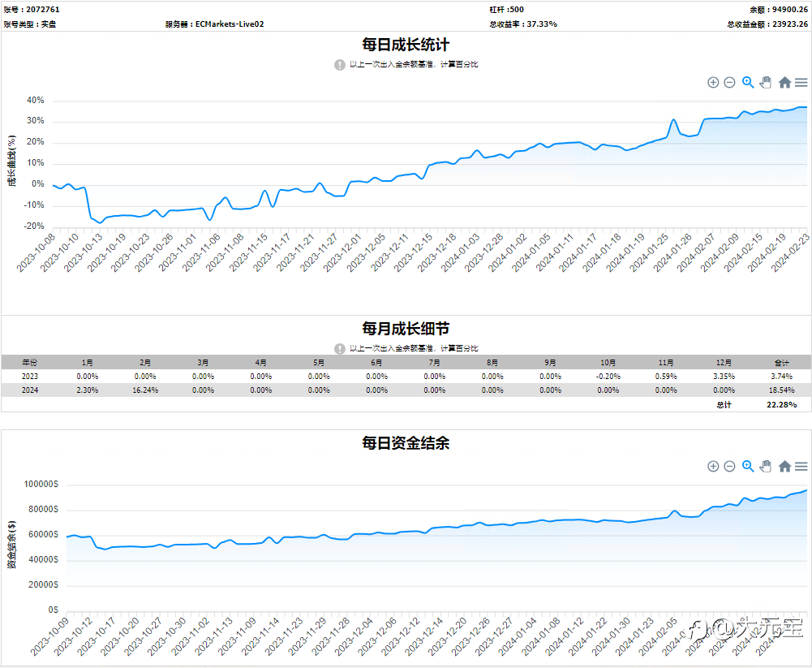Select magnifier zoom tool on growth chart

748,83
